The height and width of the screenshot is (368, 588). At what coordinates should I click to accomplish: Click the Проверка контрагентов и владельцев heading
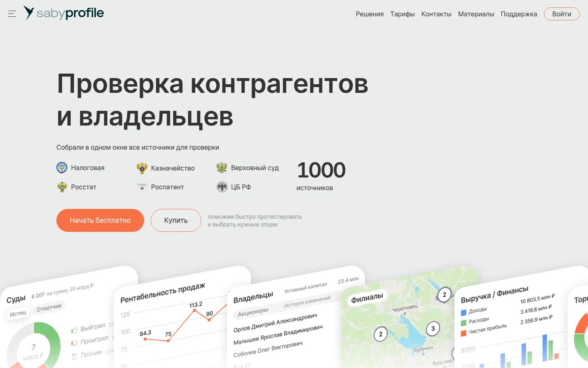(212, 100)
